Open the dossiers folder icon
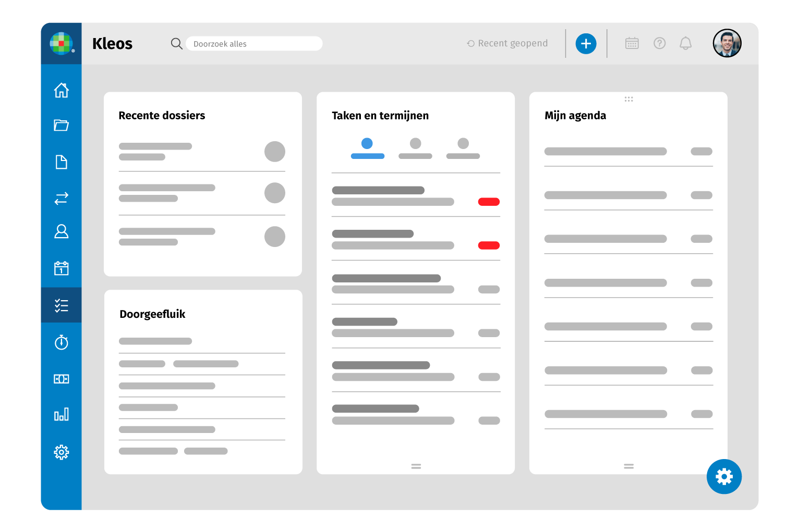The height and width of the screenshot is (532, 799). (62, 126)
